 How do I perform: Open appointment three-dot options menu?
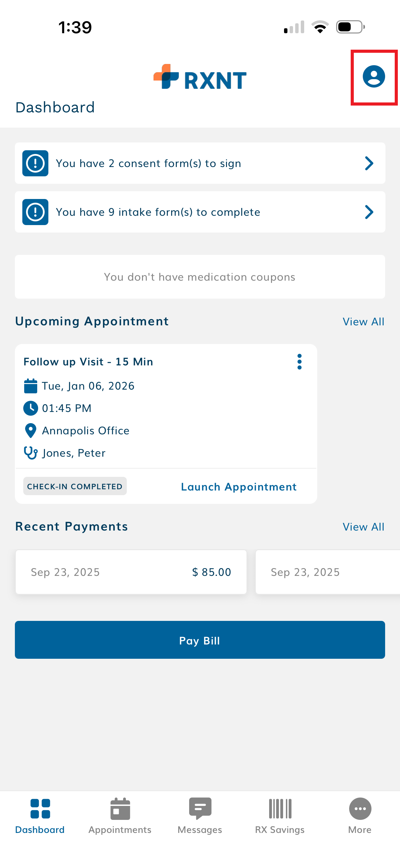point(299,362)
